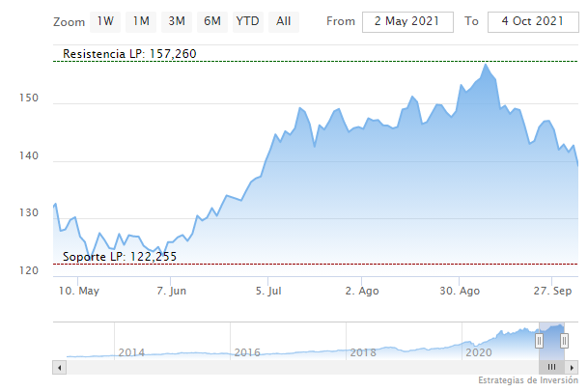Grab the navigator right range handle
Viewport: 588px width, 392px height.
pyautogui.click(x=564, y=339)
